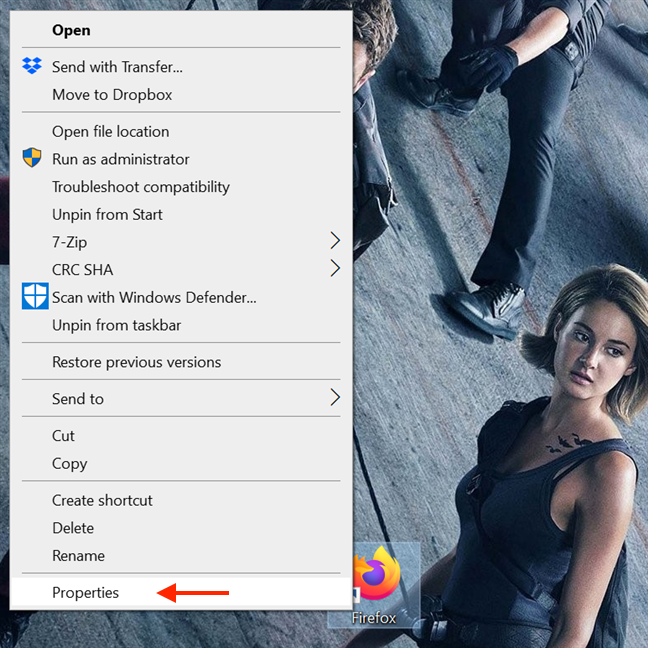Click the Firefox label under the desktop icon
The width and height of the screenshot is (648, 648).
pyautogui.click(x=374, y=618)
